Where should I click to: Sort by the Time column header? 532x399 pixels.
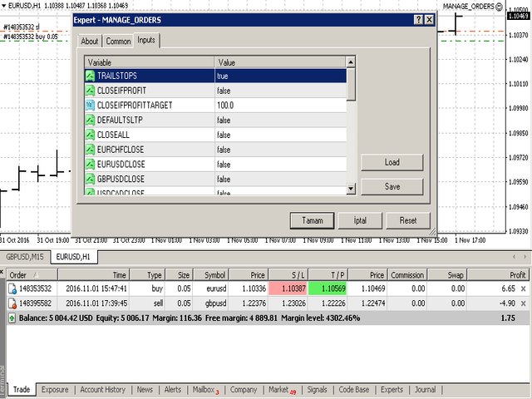click(x=94, y=275)
